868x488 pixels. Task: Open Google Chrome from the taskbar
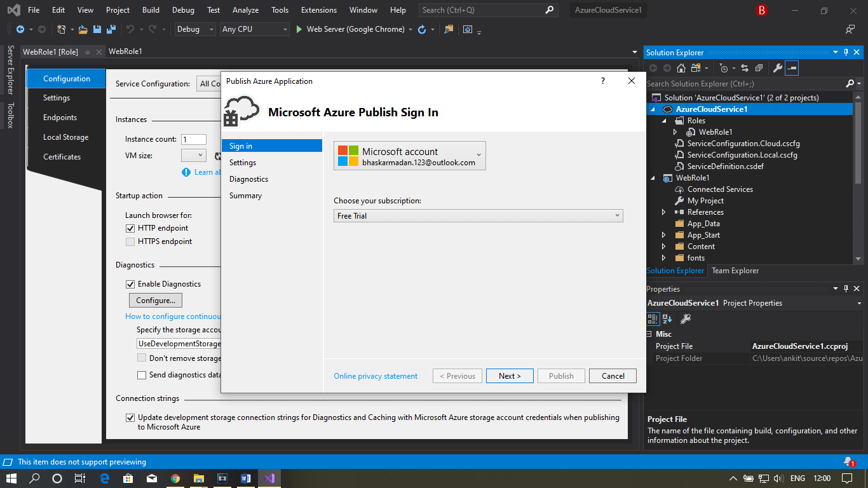(x=175, y=478)
